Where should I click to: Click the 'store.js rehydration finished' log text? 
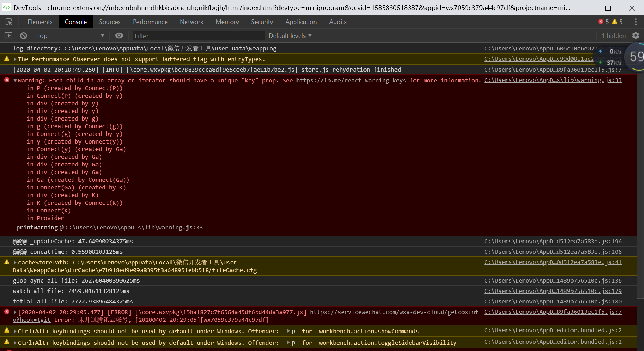351,70
